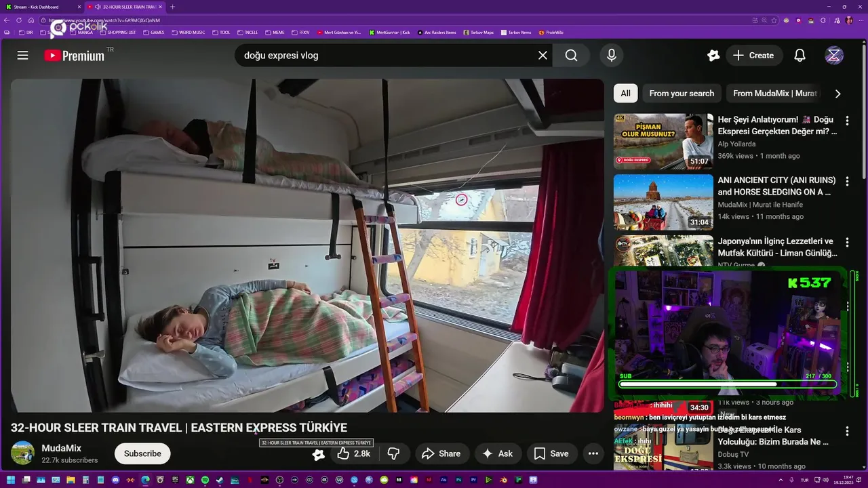Select the From your search chip
868x488 pixels.
tap(682, 94)
